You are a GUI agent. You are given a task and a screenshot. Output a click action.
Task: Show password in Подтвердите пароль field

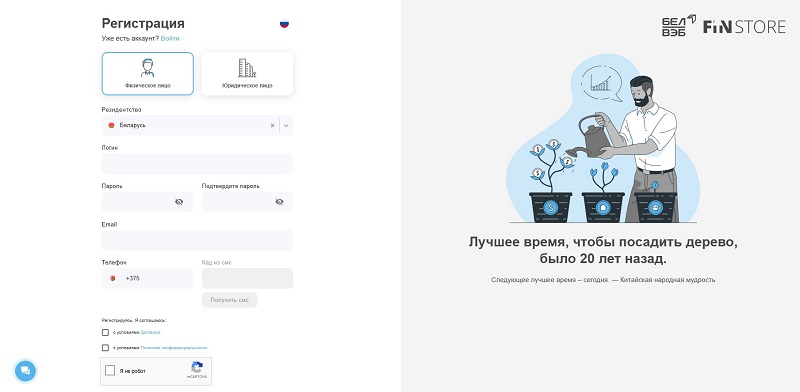coord(279,202)
